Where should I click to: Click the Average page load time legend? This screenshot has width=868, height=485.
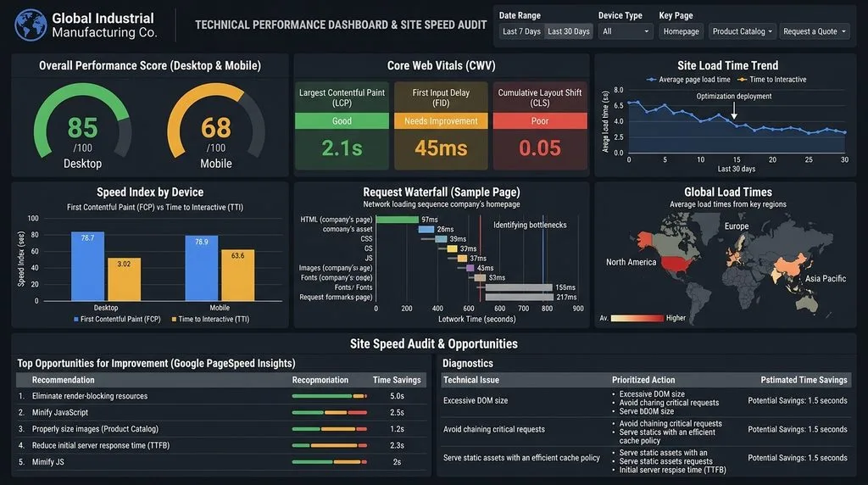tap(688, 80)
